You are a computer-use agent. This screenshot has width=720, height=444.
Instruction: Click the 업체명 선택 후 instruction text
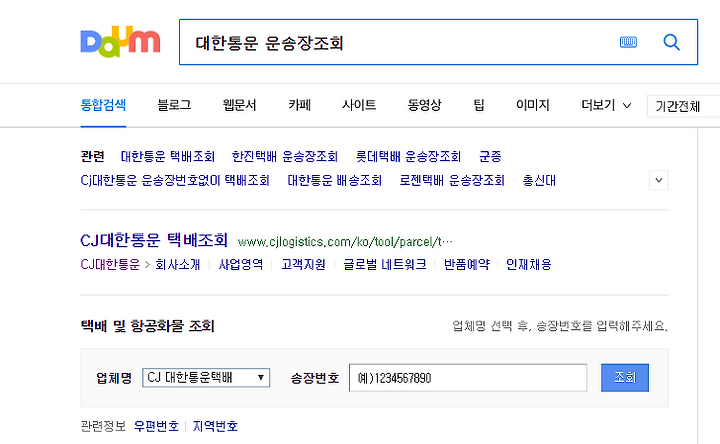[560, 326]
